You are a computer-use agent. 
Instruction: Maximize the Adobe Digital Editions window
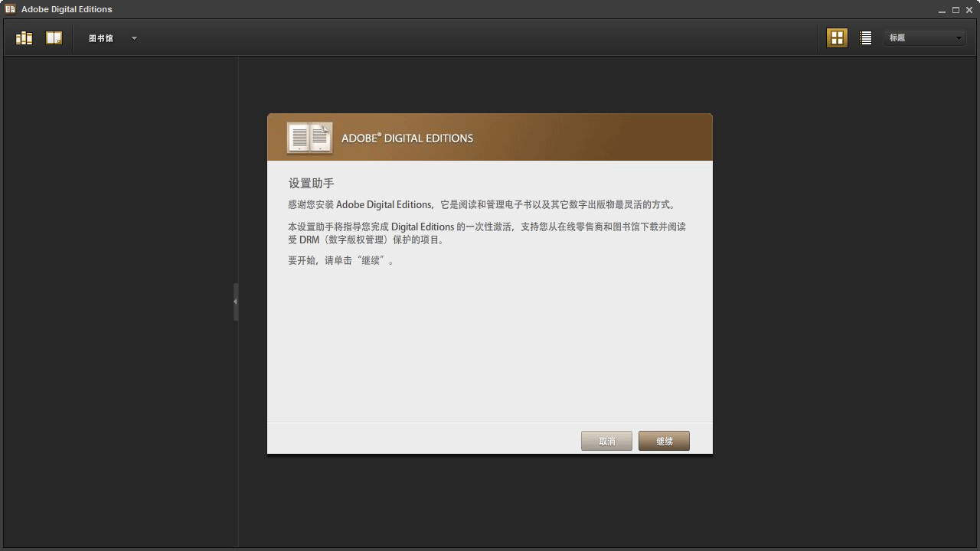click(x=955, y=10)
